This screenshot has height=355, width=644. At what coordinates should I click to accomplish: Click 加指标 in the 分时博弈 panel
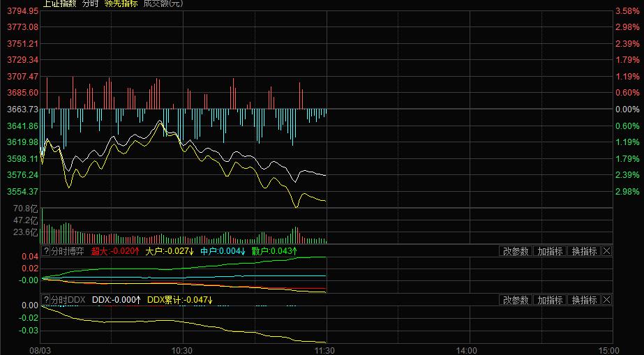point(549,251)
